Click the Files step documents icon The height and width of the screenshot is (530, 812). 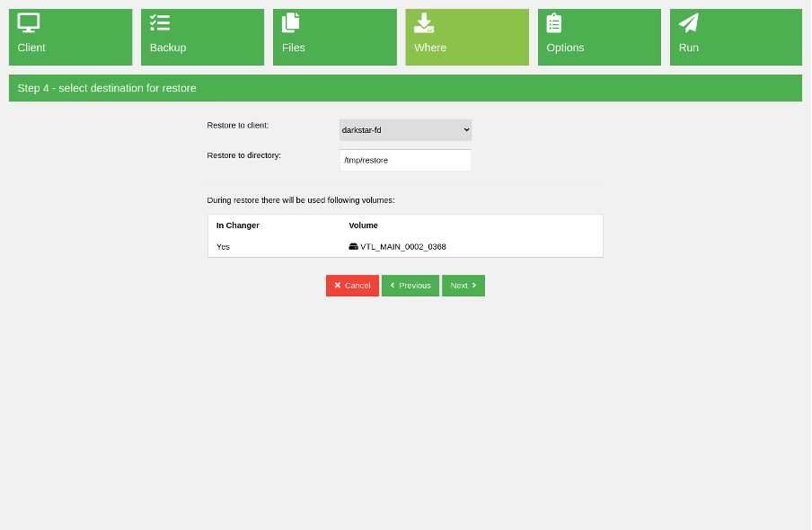click(x=291, y=23)
